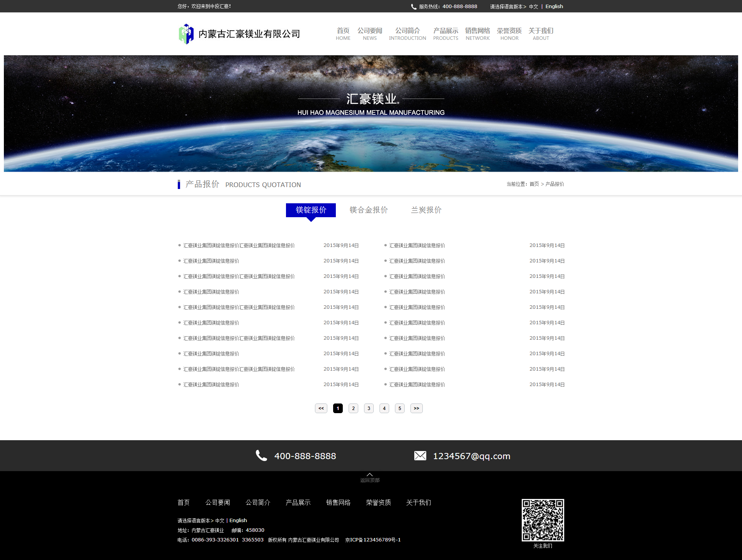Go to previous pages with << button
The image size is (742, 560).
coord(321,408)
